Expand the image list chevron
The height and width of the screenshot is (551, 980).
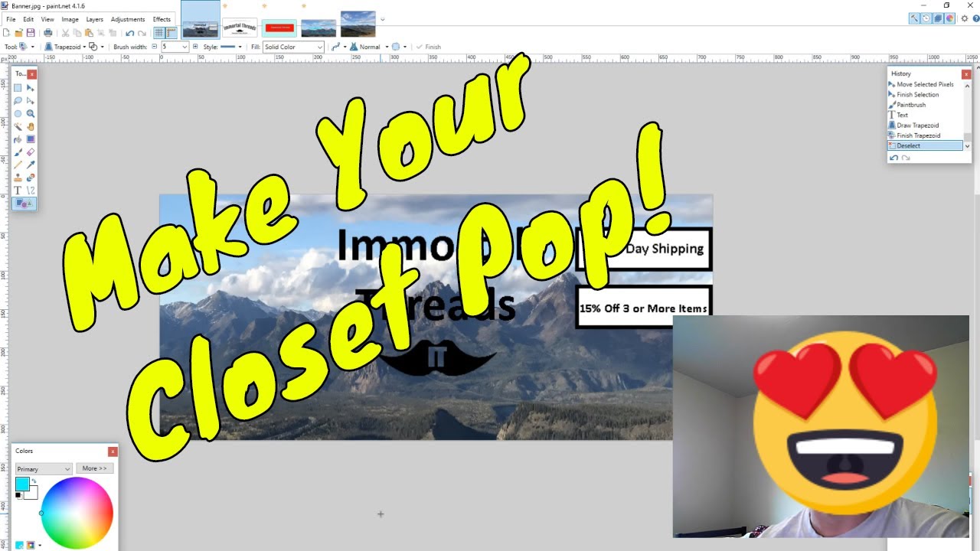point(382,19)
